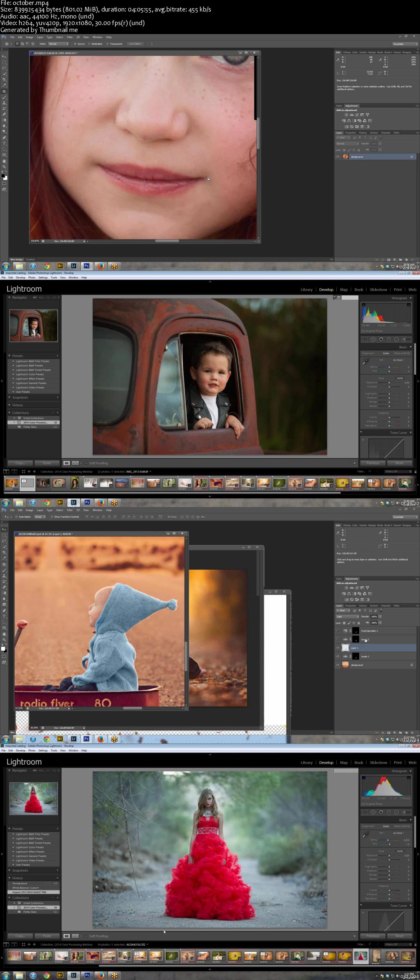The width and height of the screenshot is (420, 980).
Task: Open Bridge from taskbar above baby-photo Photoshop frame
Action: point(60,502)
